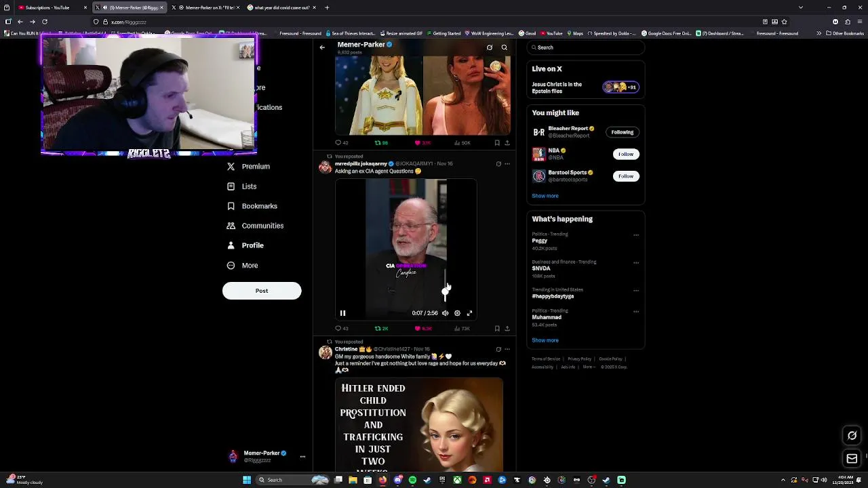Reload the page in browser toolbar

pyautogui.click(x=45, y=22)
